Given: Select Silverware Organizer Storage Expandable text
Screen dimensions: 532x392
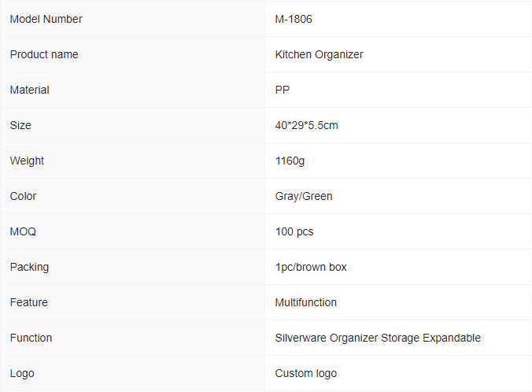Looking at the screenshot, I should click(x=378, y=338).
